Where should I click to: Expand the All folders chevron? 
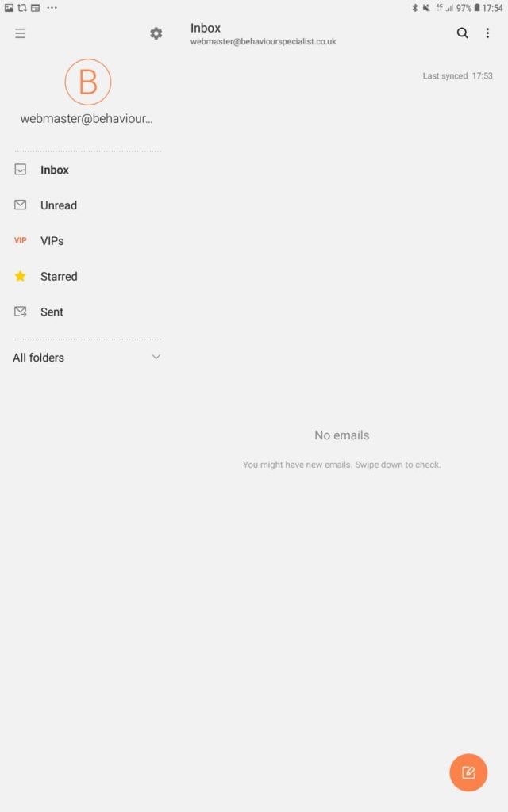[x=156, y=357]
